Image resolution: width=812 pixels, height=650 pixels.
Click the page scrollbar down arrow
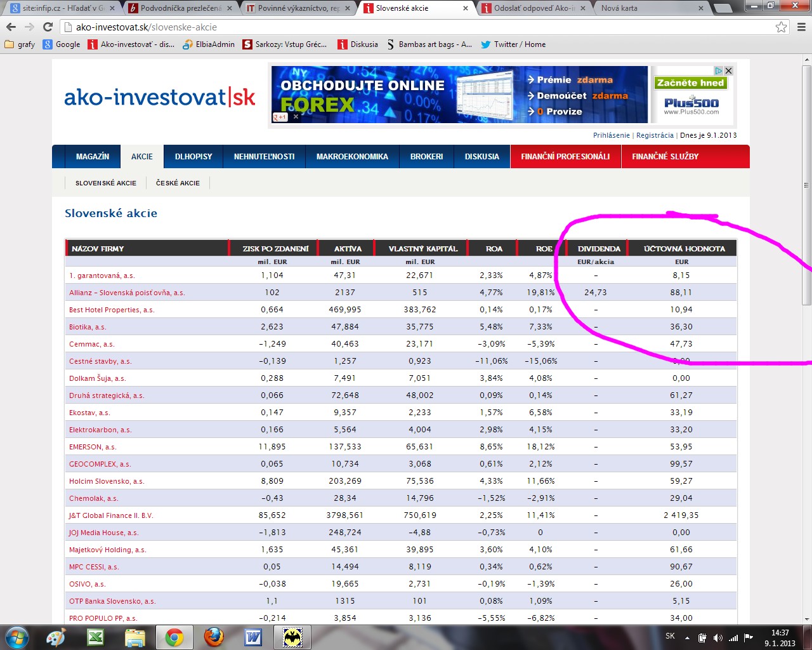click(x=806, y=618)
